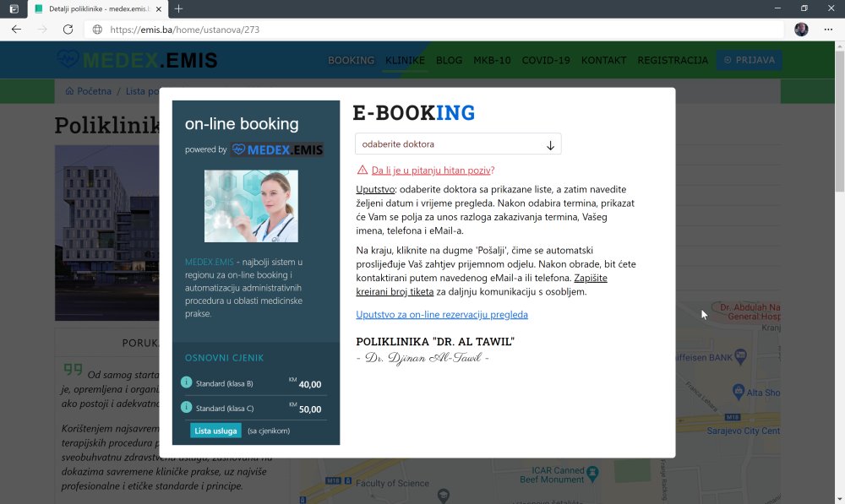Click 'POLIKLINIKA "DR. AL TAWIL"' heading
The image size is (845, 504).
pyautogui.click(x=435, y=341)
